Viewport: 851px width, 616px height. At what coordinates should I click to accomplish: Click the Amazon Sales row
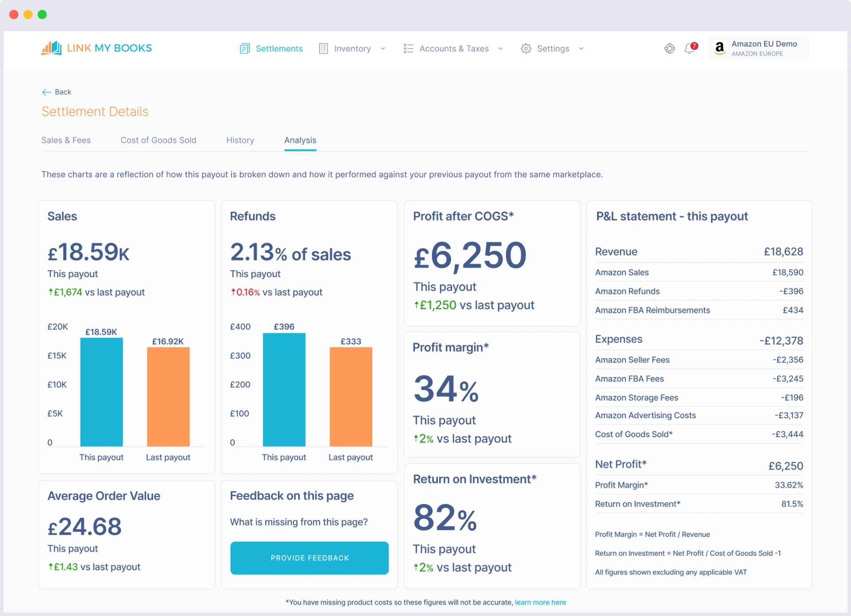click(699, 273)
